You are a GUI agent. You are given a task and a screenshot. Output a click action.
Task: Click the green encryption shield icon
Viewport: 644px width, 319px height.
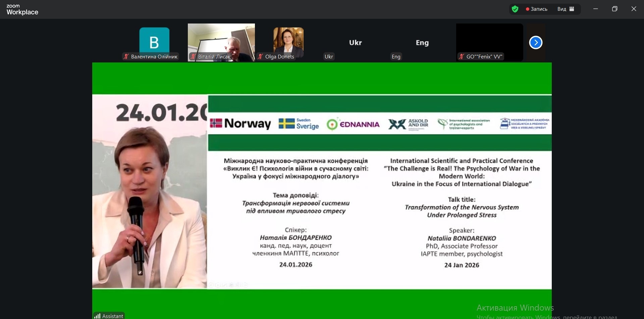click(x=515, y=9)
